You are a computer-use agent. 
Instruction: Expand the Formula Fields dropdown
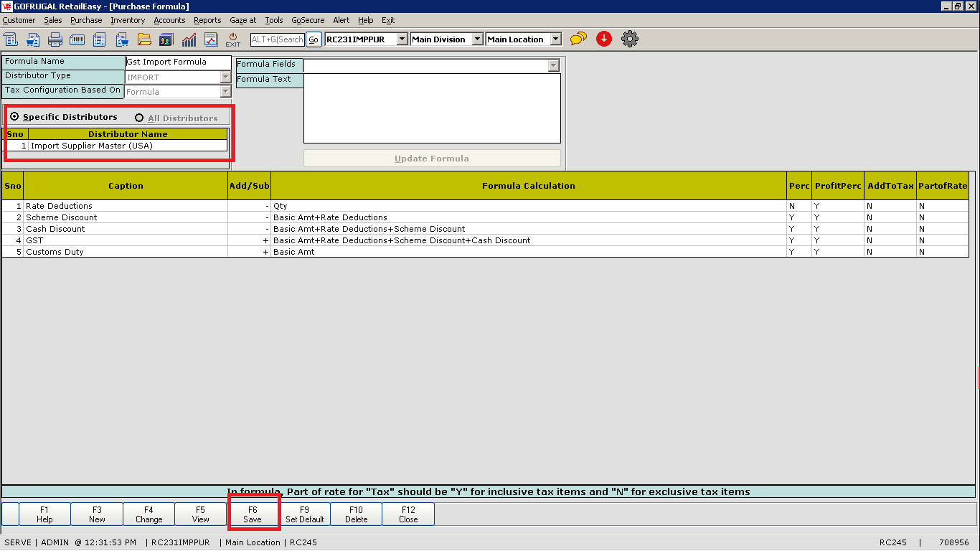pyautogui.click(x=553, y=65)
